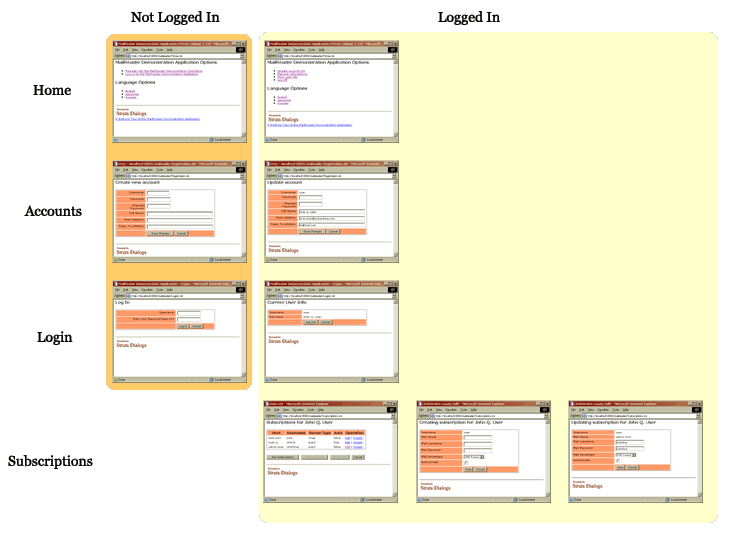730x540 pixels.
Task: Click IE throbber logo in Subscriptions list window
Action: tap(392, 410)
